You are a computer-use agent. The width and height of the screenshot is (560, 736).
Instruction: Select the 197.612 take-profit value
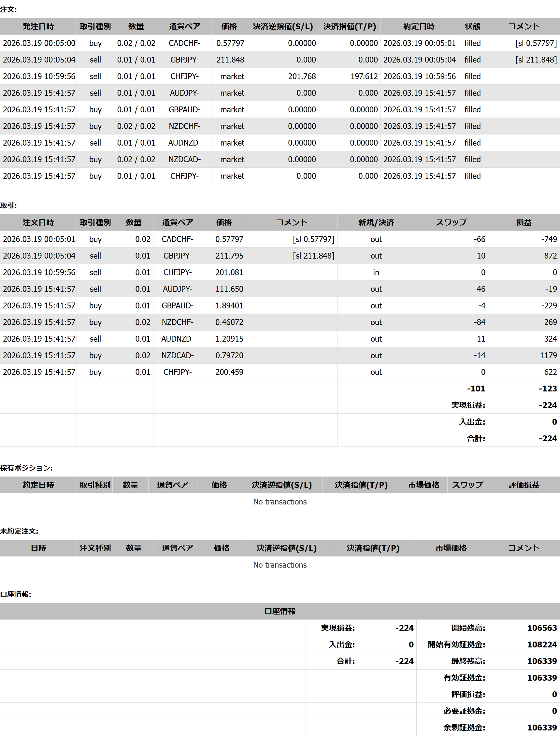(x=364, y=76)
